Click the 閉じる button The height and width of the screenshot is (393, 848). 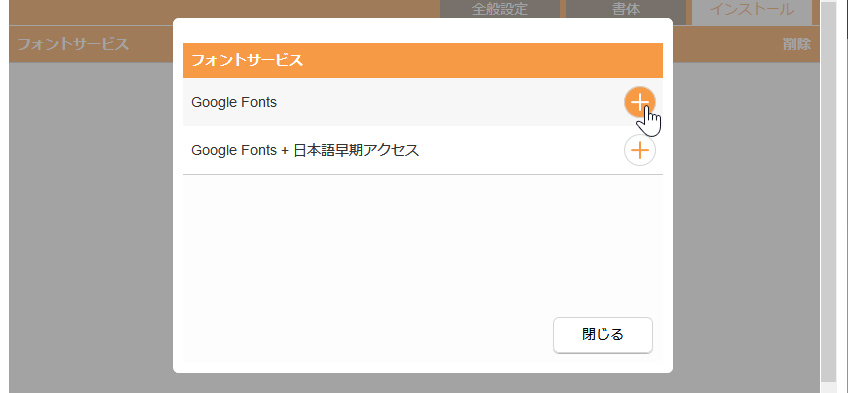[x=602, y=335]
